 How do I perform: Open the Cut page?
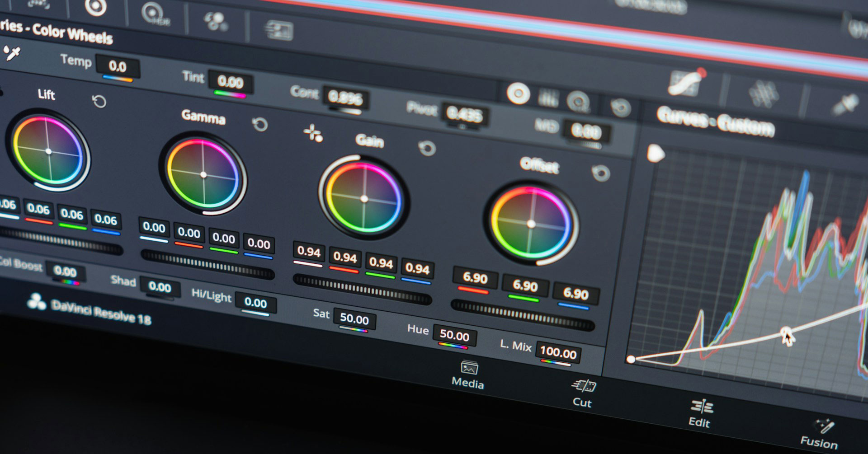(x=583, y=393)
